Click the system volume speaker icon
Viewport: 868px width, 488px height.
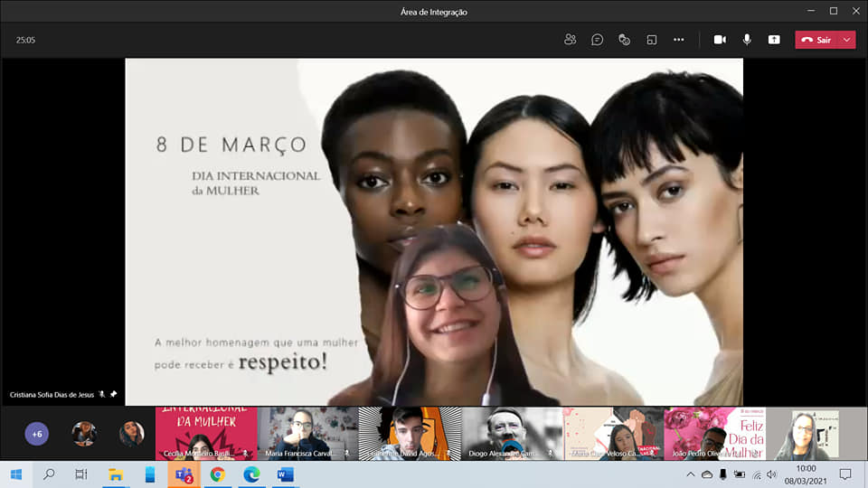click(771, 474)
